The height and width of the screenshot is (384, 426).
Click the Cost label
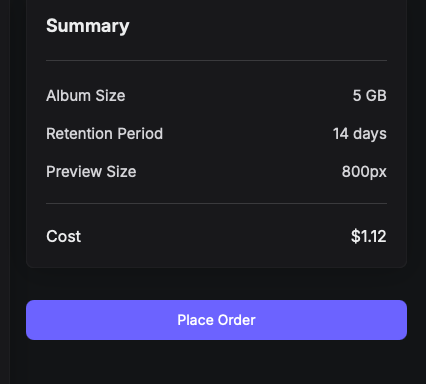(63, 236)
